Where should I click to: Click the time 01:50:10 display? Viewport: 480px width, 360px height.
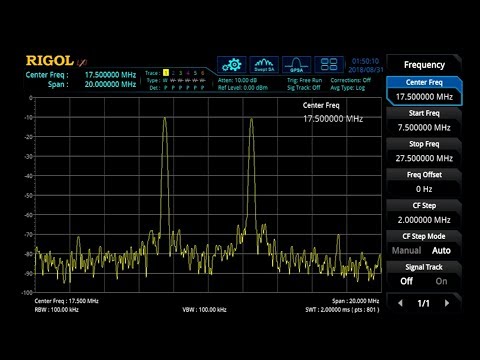click(x=365, y=61)
